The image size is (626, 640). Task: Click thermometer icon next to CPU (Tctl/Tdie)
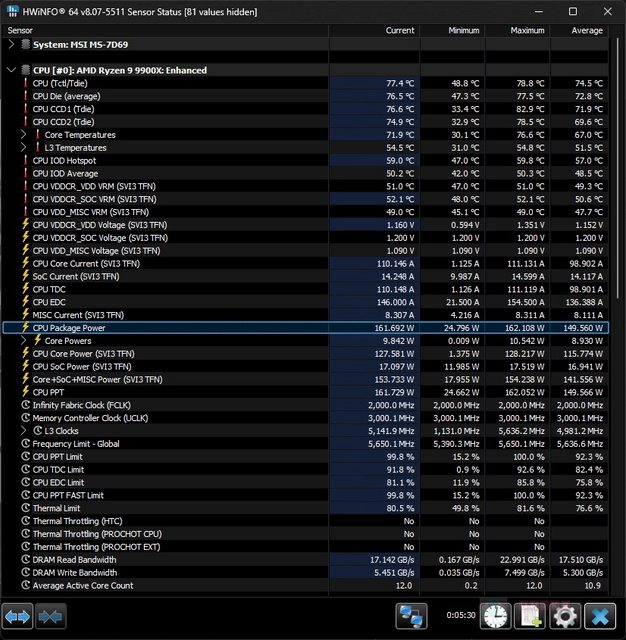(25, 83)
